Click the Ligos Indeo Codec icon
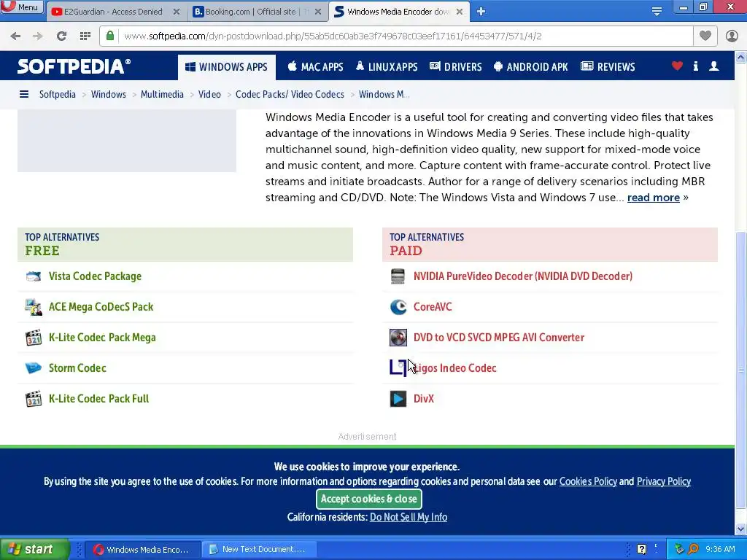The height and width of the screenshot is (560, 747). 398,368
